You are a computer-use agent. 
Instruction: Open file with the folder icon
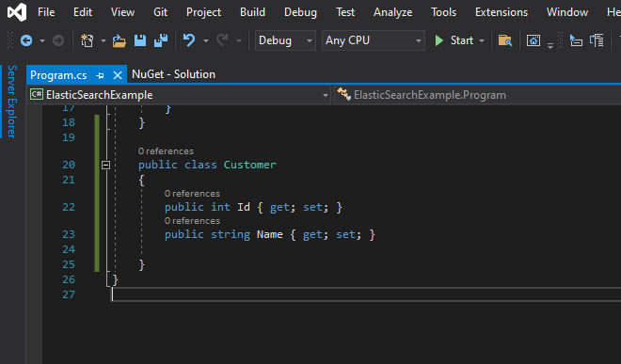(x=119, y=40)
